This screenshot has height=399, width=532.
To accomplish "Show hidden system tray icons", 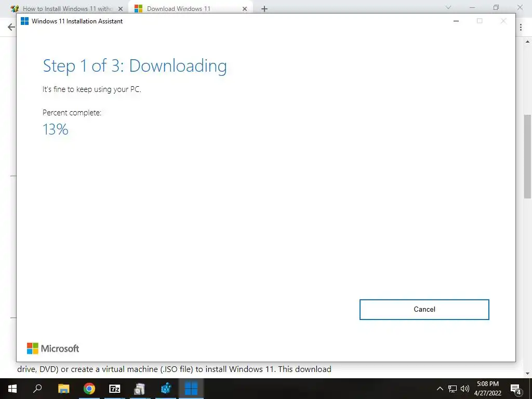I will tap(440, 389).
